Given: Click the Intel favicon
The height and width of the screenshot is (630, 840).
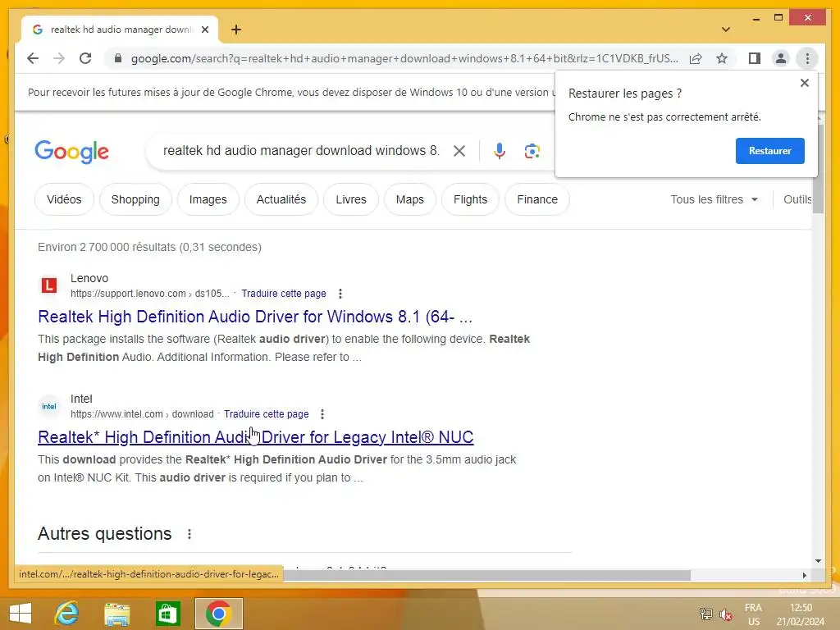Looking at the screenshot, I should (48, 406).
